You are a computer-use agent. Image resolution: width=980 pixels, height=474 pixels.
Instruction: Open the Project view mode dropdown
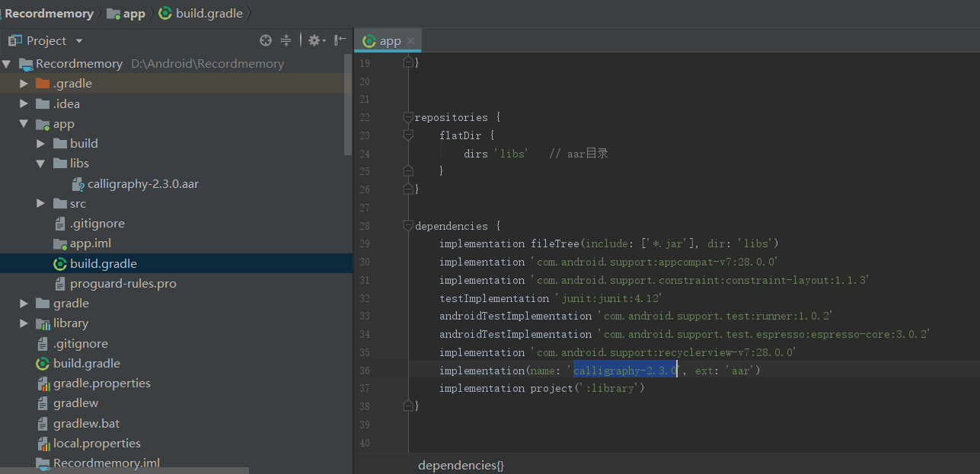pos(79,41)
